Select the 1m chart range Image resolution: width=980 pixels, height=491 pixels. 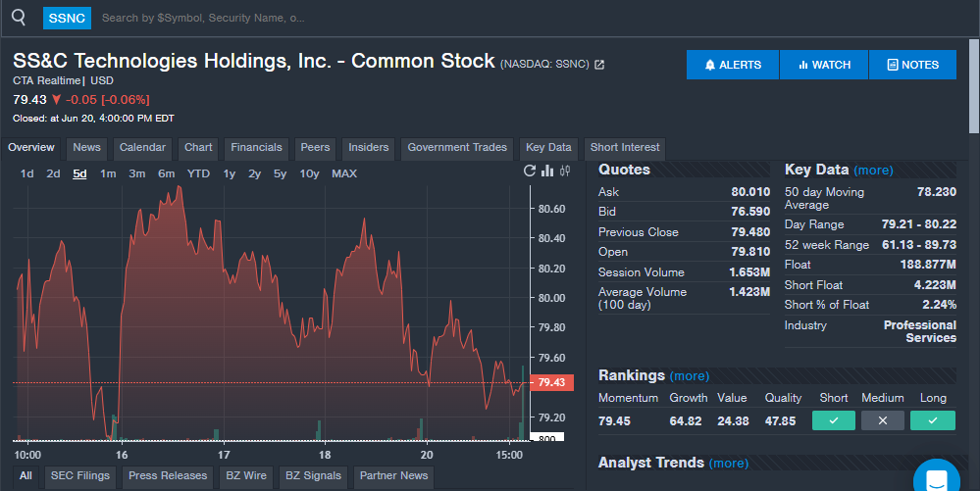tap(108, 173)
